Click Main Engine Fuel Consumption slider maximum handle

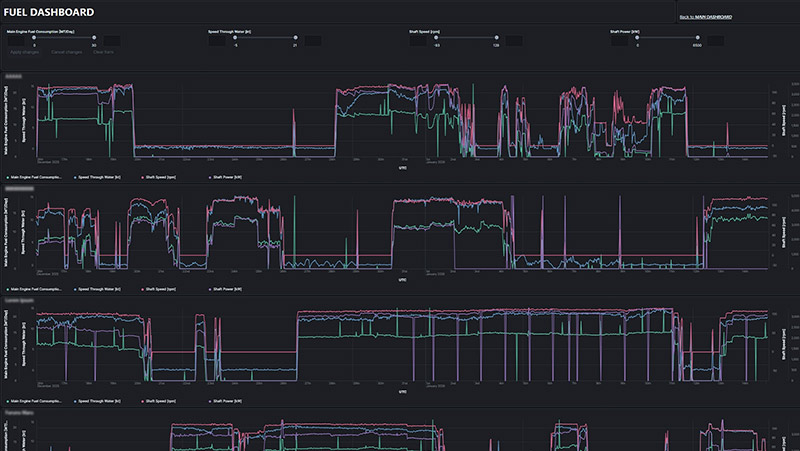point(94,38)
